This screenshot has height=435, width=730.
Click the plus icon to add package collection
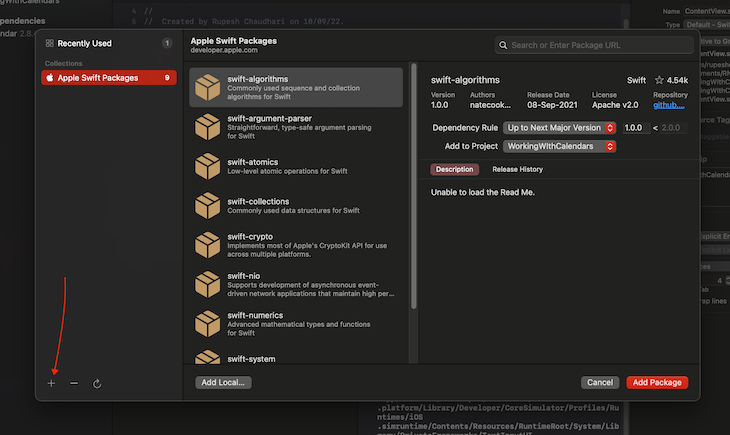[51, 383]
